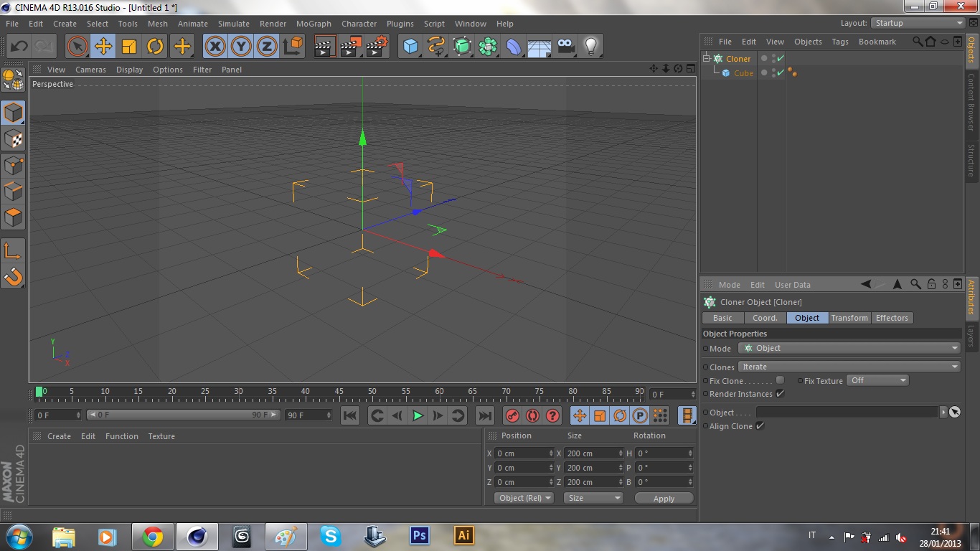
Task: Collapse the Cloner tree in Objects
Action: [707, 58]
